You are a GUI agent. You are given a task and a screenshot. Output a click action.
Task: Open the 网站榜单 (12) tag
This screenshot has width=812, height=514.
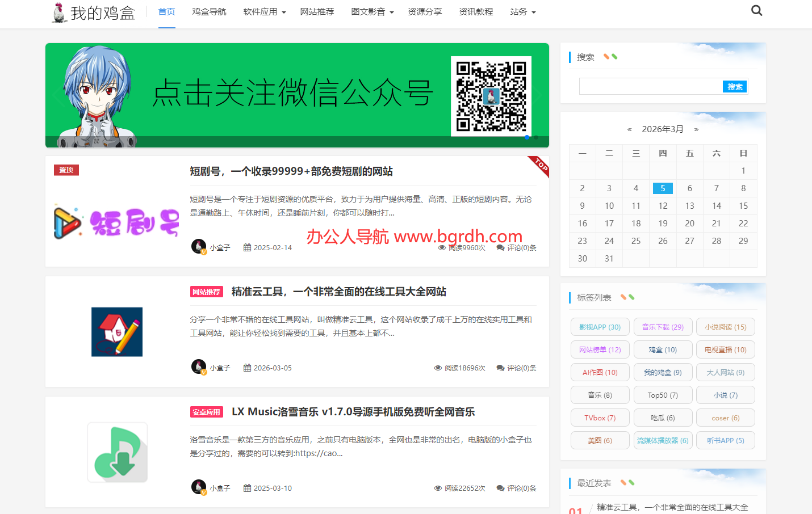tap(600, 349)
